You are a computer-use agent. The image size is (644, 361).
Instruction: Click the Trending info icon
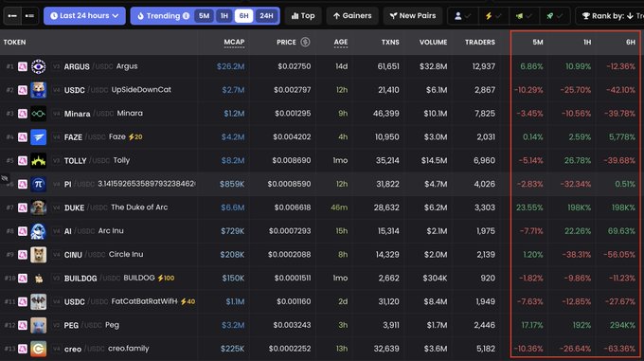tap(186, 16)
